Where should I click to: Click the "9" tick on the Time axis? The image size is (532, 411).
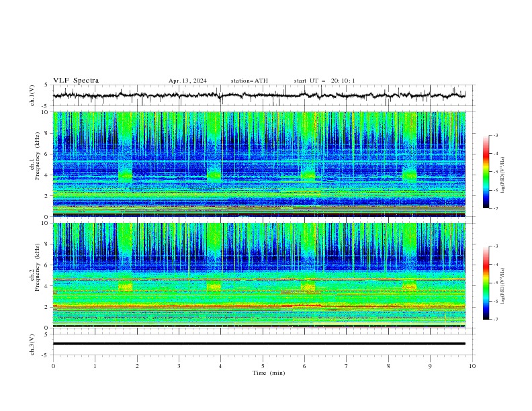[x=430, y=366]
